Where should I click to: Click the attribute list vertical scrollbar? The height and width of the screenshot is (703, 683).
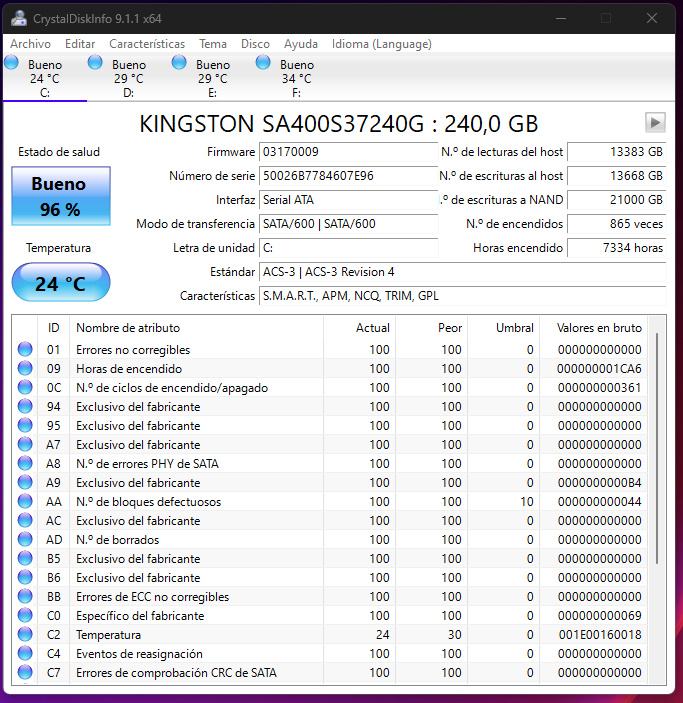pos(657,448)
